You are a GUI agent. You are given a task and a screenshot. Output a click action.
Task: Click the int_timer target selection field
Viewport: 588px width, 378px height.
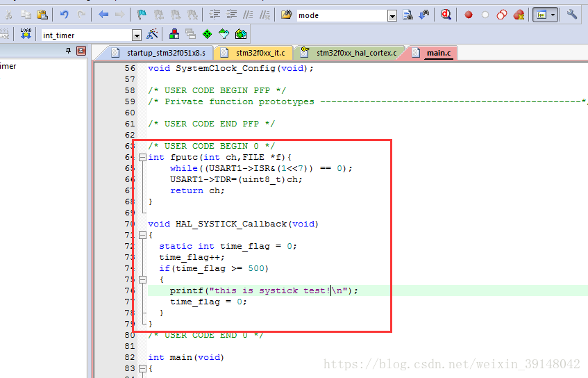click(87, 35)
